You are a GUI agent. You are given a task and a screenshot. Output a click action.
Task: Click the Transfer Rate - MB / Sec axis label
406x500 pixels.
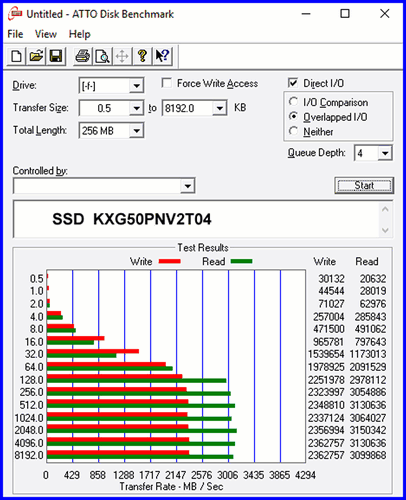171,486
